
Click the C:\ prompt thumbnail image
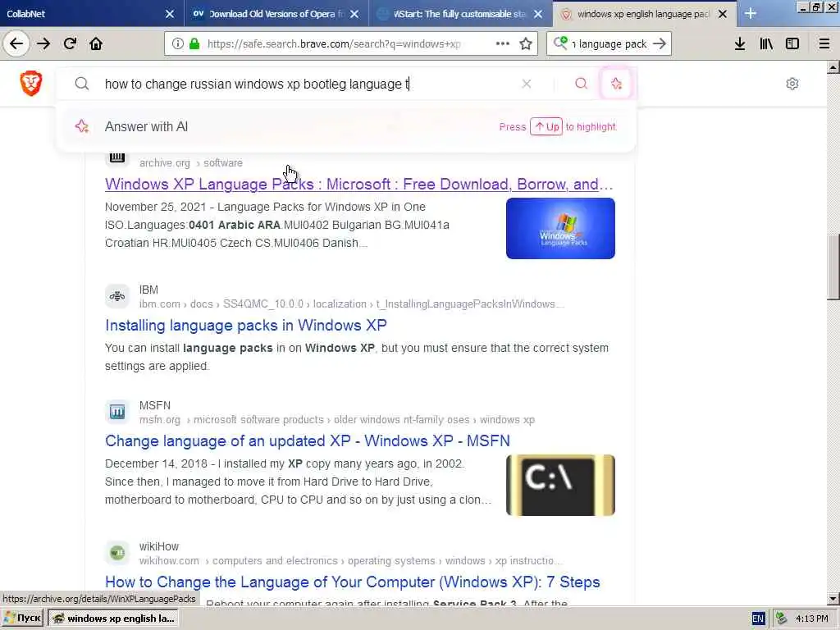tap(560, 486)
